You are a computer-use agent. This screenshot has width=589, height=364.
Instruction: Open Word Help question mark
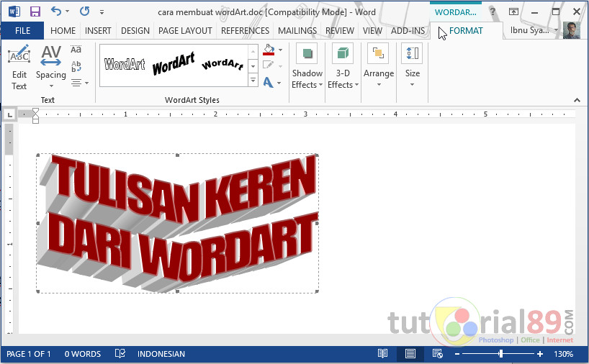(x=493, y=12)
